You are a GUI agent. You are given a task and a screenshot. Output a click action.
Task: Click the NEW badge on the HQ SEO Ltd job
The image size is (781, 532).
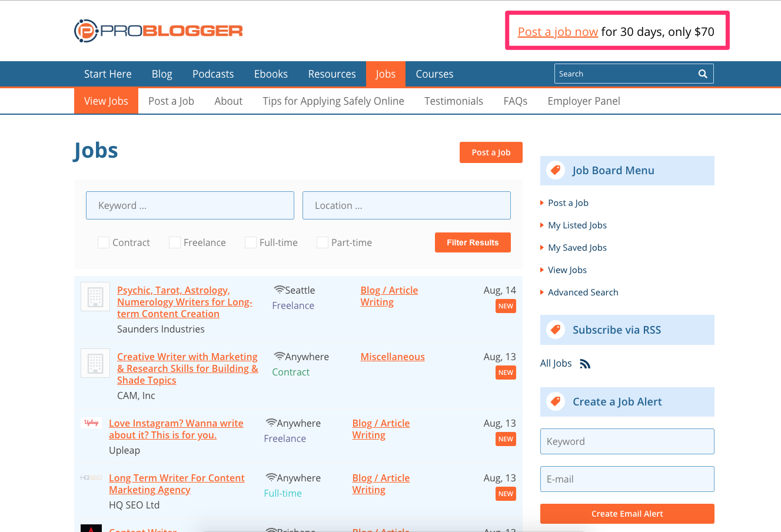[x=506, y=494]
